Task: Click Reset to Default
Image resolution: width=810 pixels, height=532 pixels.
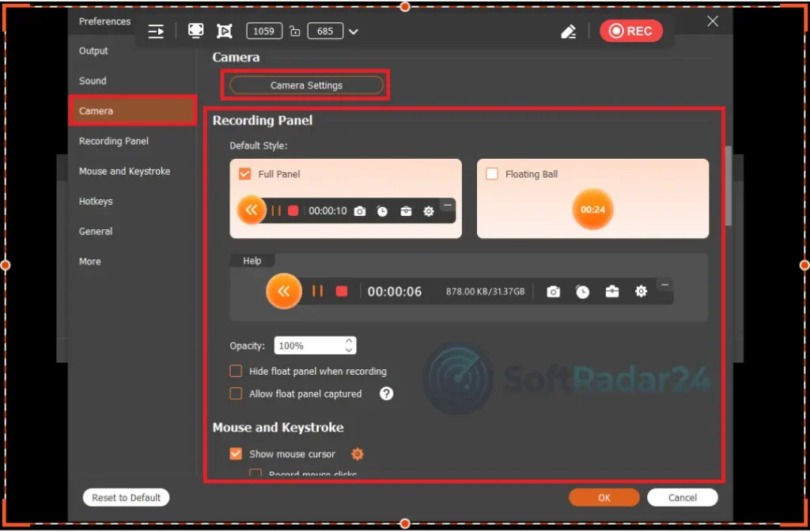Action: [126, 497]
